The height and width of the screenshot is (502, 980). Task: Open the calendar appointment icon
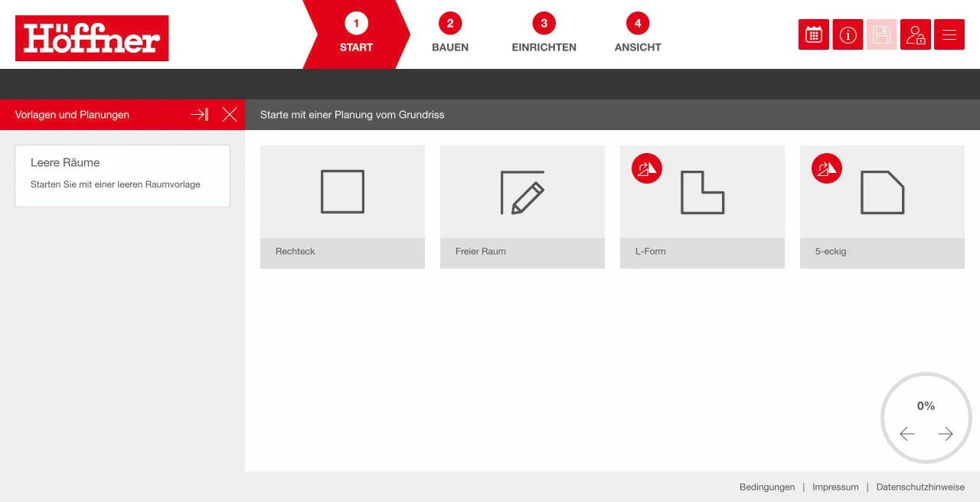[814, 34]
